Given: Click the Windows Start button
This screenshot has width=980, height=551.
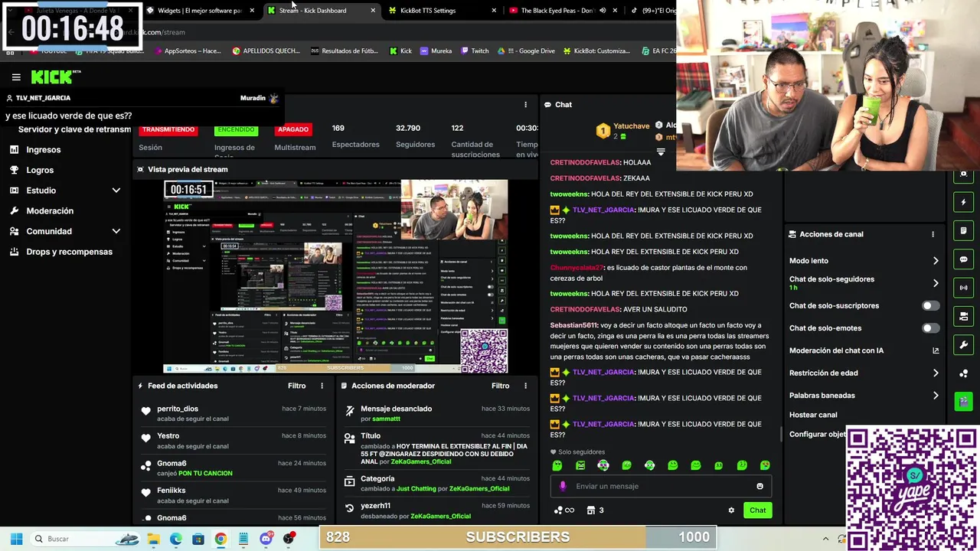Looking at the screenshot, I should tap(16, 539).
